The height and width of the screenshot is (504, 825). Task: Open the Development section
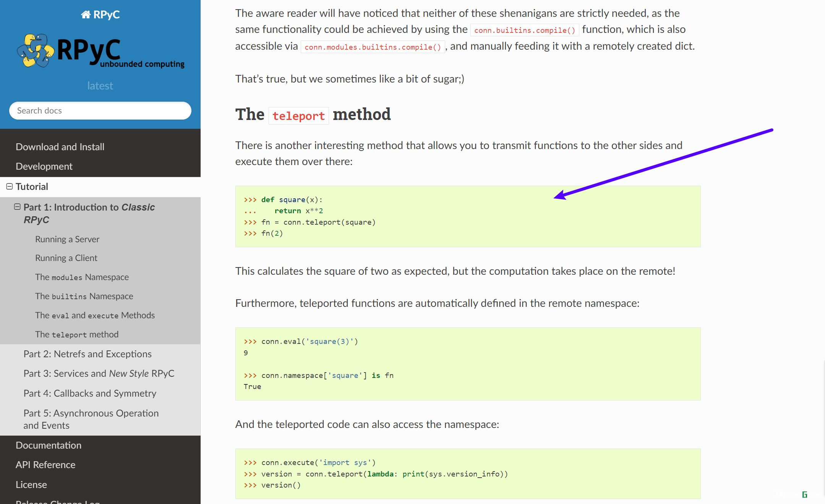[44, 166]
